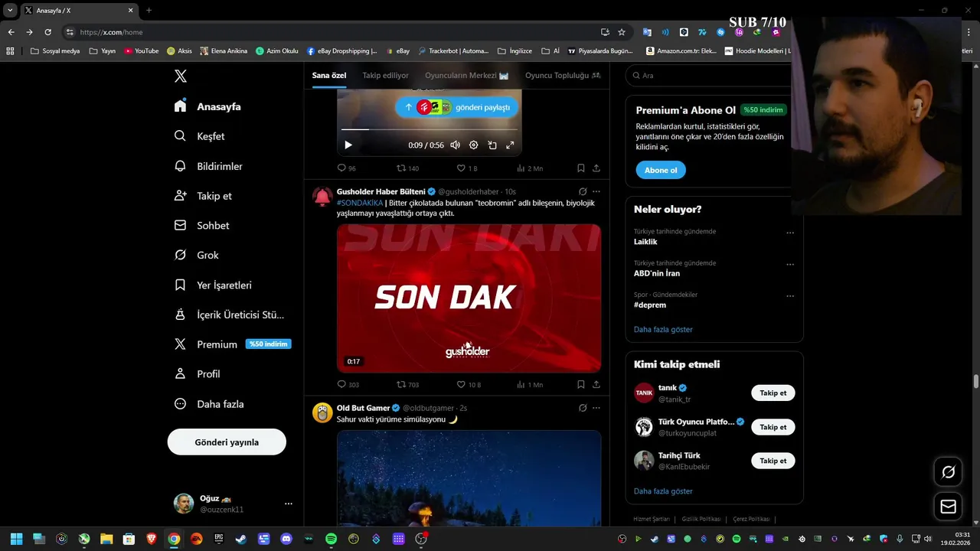Open Sohbet messages
Image resolution: width=980 pixels, height=551 pixels.
(x=201, y=226)
